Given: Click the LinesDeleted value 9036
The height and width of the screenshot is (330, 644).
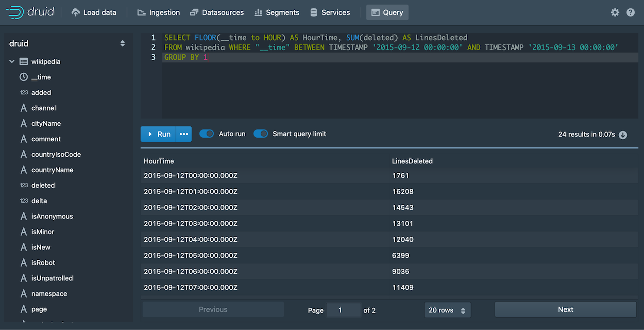Looking at the screenshot, I should click(401, 271).
